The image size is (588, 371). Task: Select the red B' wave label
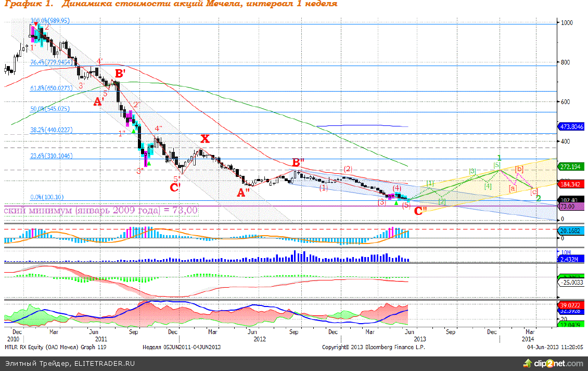pos(120,74)
